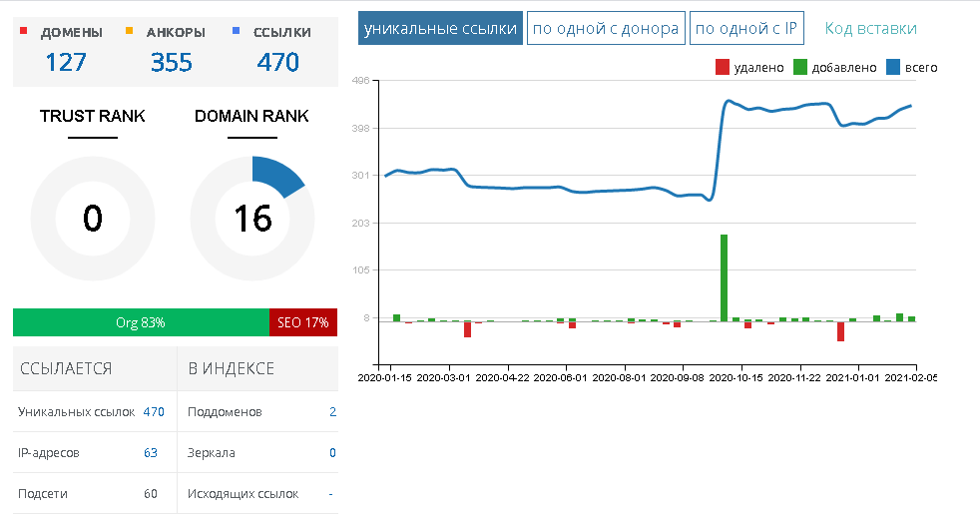Switch to 'по одной с донора' tab

(x=606, y=28)
